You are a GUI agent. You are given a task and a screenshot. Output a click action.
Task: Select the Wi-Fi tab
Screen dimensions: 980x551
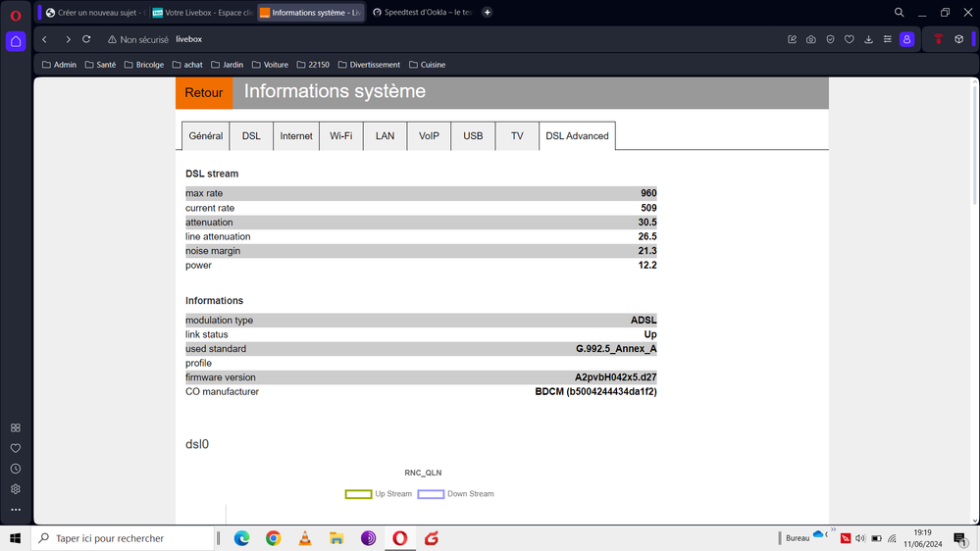pos(340,136)
